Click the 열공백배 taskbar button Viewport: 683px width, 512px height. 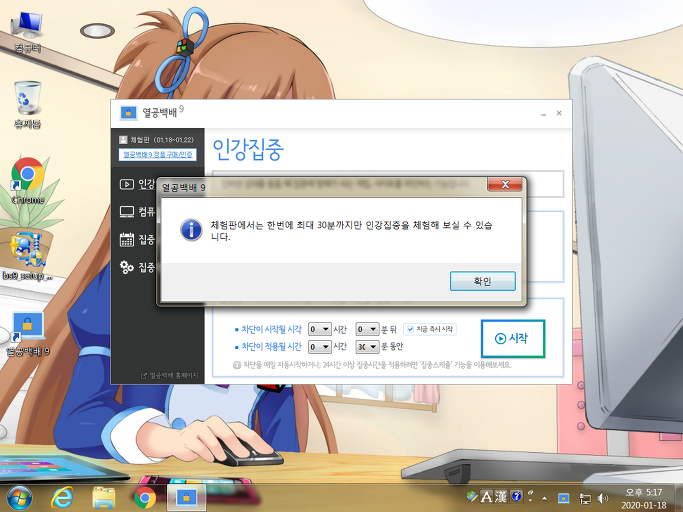(x=186, y=498)
